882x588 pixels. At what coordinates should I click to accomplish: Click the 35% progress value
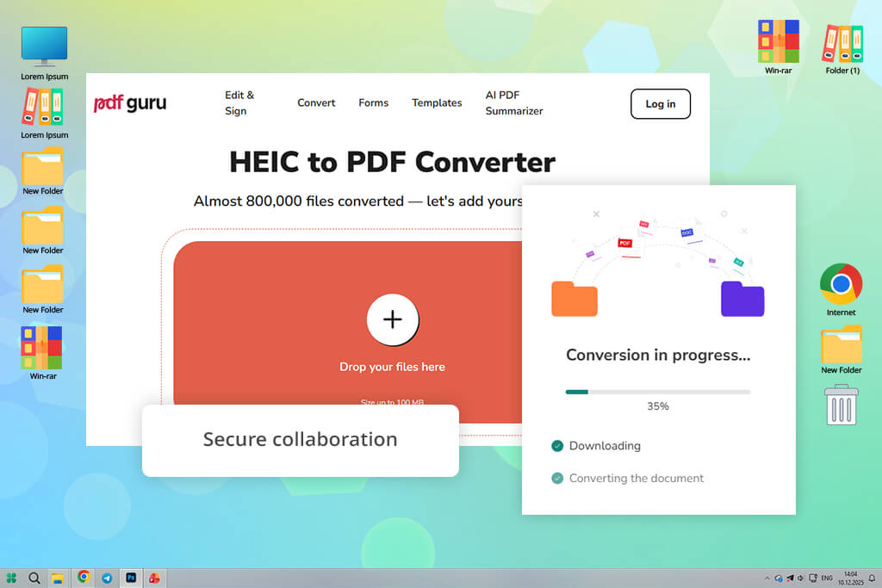coord(658,405)
